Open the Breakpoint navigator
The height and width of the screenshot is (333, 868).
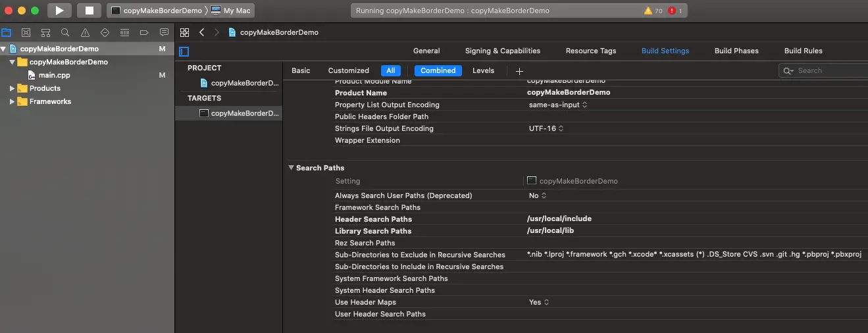coord(144,32)
